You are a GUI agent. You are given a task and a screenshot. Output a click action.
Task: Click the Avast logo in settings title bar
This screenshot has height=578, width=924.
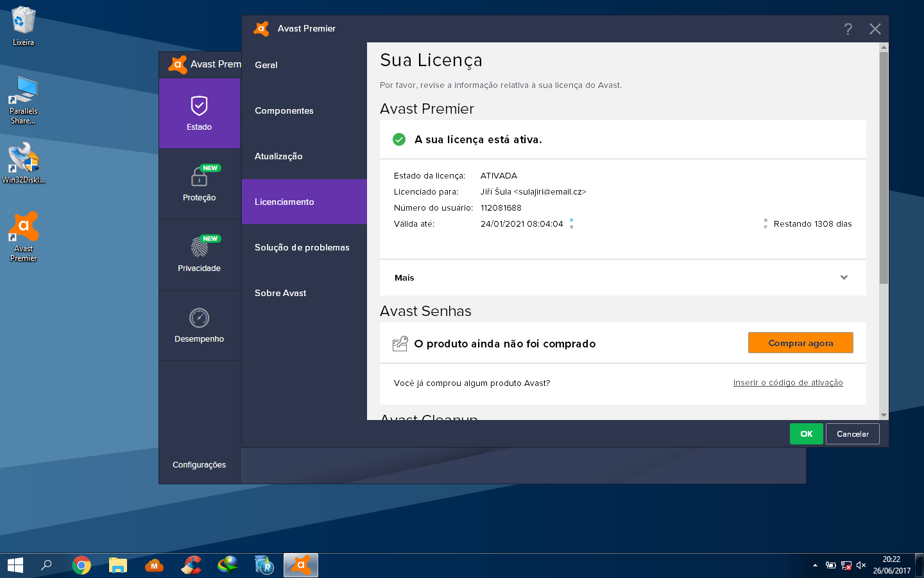click(x=261, y=28)
